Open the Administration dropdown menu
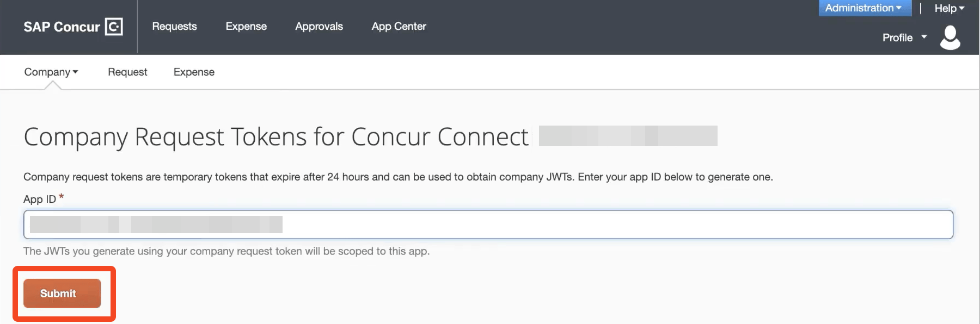This screenshot has height=324, width=980. click(865, 8)
